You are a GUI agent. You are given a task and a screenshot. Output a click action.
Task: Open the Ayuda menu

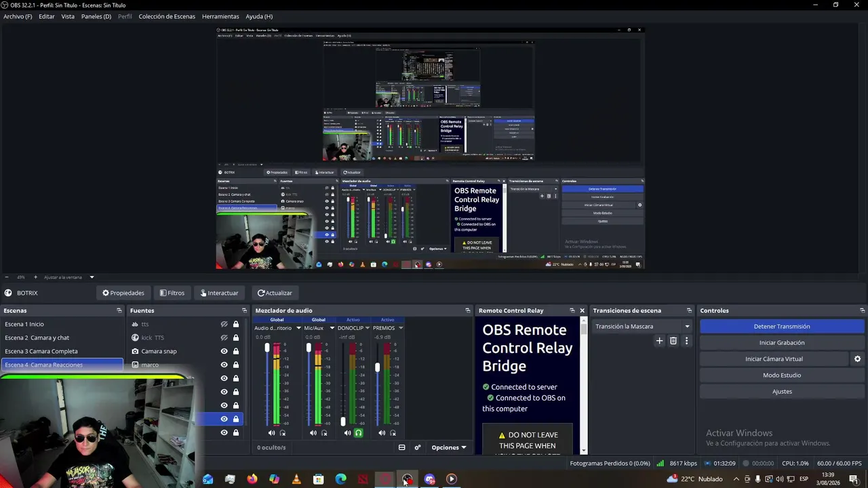coord(259,16)
